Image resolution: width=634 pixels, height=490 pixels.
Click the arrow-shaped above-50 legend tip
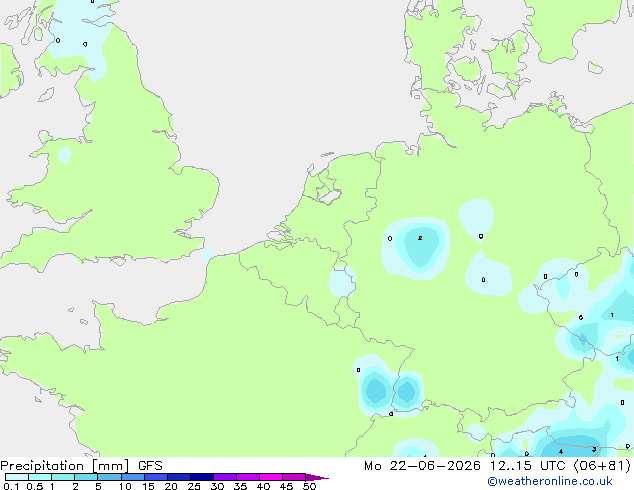pos(317,478)
